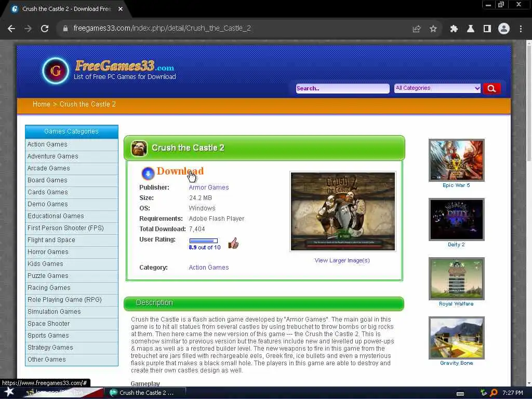The height and width of the screenshot is (399, 532).
Task: Open the profile avatar icon
Action: (x=504, y=29)
